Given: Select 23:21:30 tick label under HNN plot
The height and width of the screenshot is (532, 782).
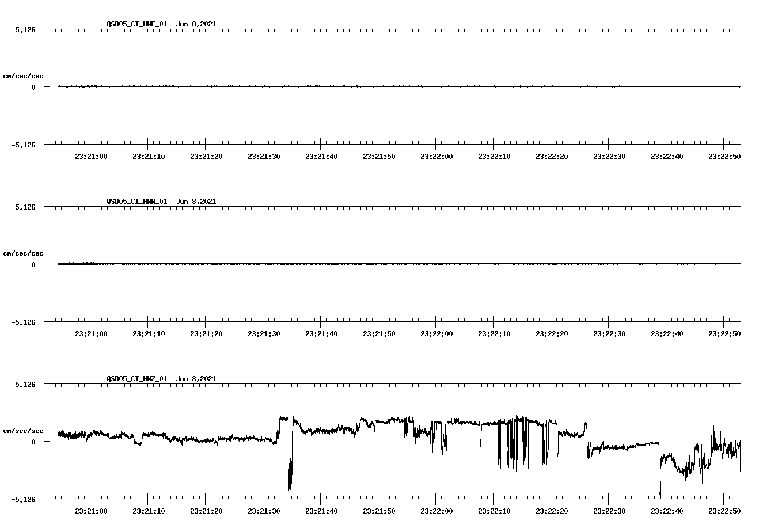Looking at the screenshot, I should (264, 333).
